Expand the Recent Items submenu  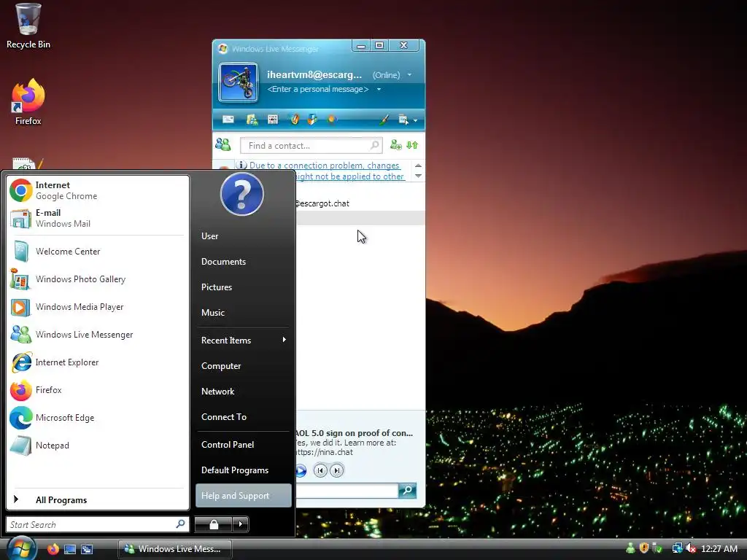[243, 340]
